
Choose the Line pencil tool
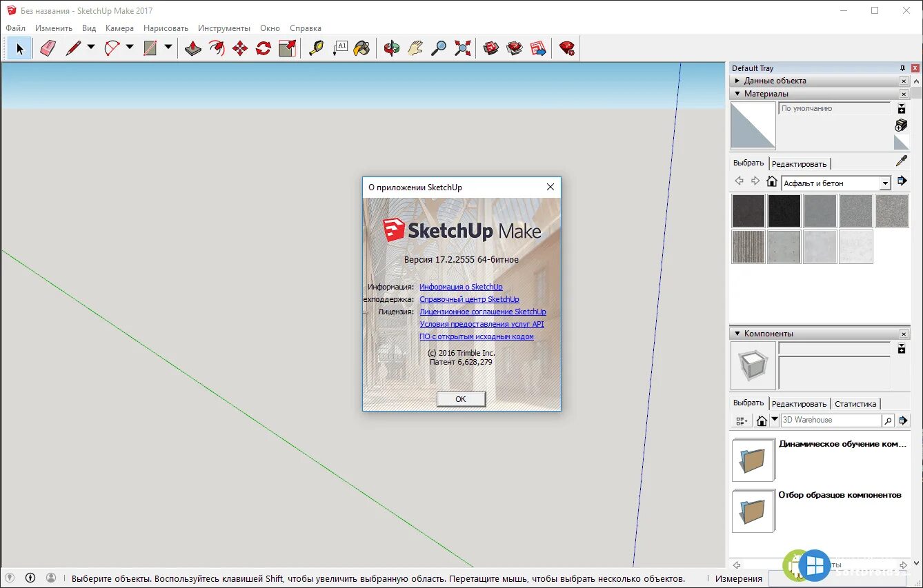point(73,48)
